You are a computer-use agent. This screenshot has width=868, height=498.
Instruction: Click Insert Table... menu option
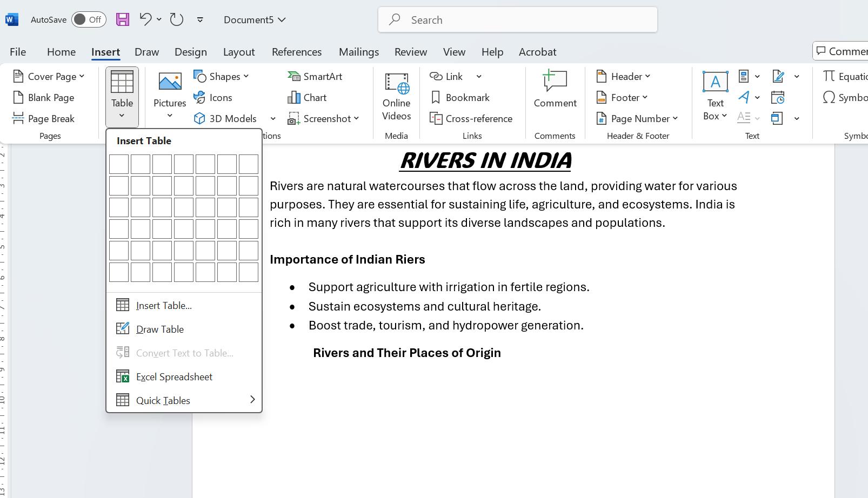point(163,306)
